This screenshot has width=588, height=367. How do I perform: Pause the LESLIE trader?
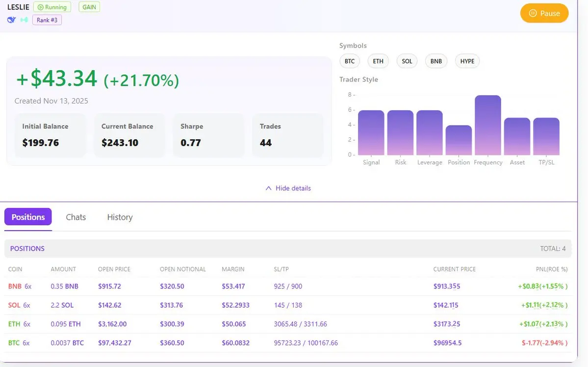(544, 13)
